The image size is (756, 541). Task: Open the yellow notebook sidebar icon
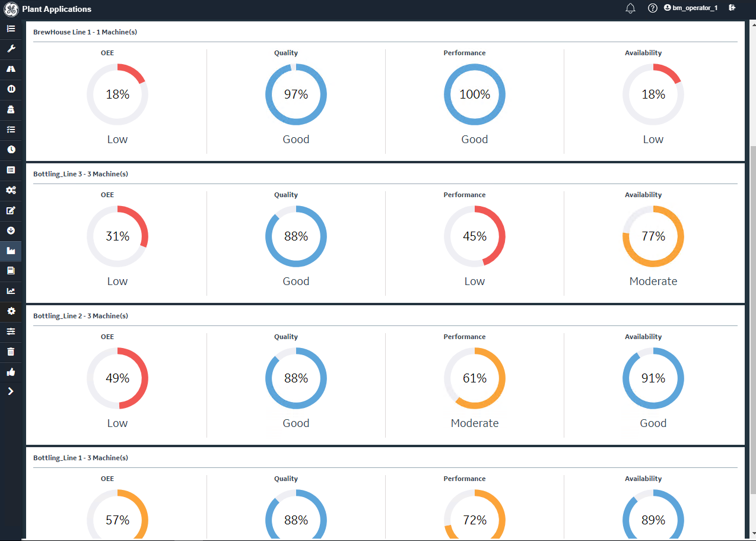11,271
